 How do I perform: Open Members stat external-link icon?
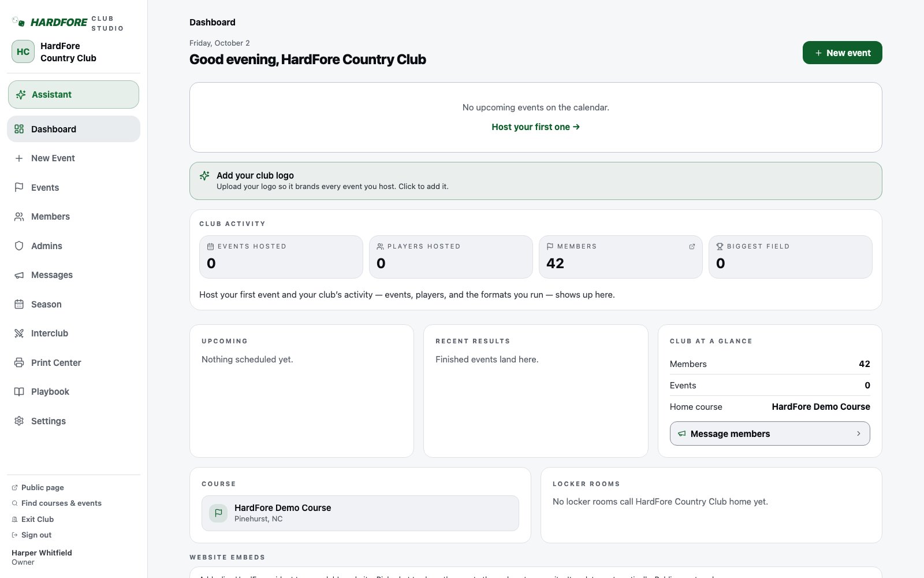click(x=692, y=246)
